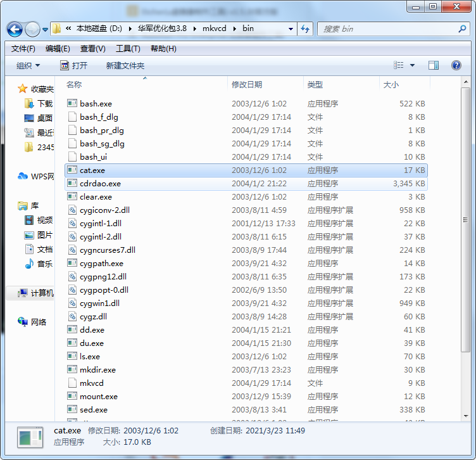Sort by the 修改日期 column header

pos(247,84)
